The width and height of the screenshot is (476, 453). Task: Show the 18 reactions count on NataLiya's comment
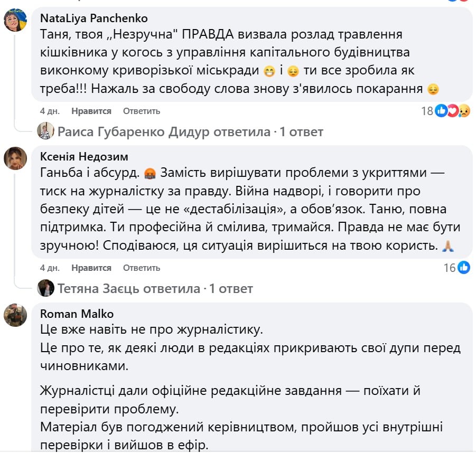coord(427,110)
